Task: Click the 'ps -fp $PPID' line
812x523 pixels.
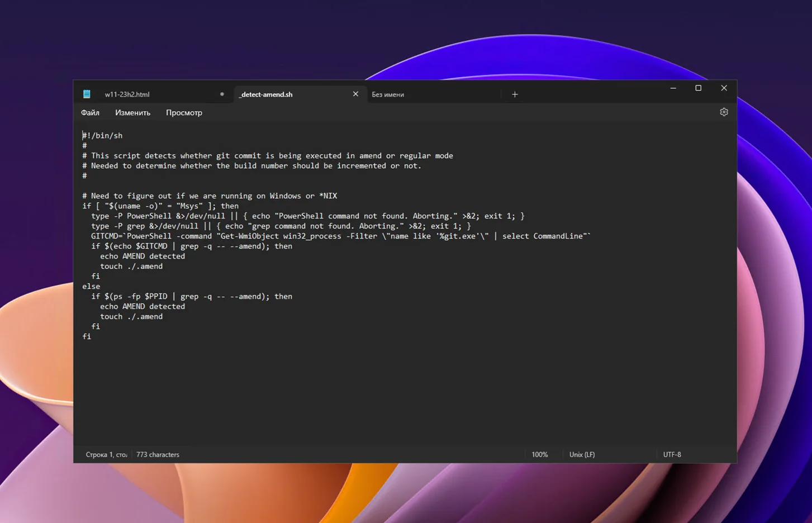Action: click(x=192, y=297)
